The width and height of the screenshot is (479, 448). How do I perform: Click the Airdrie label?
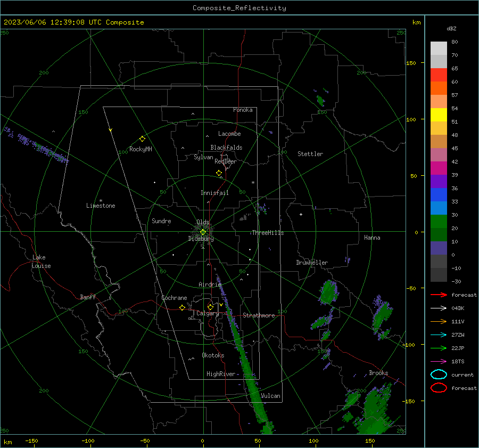[210, 284]
